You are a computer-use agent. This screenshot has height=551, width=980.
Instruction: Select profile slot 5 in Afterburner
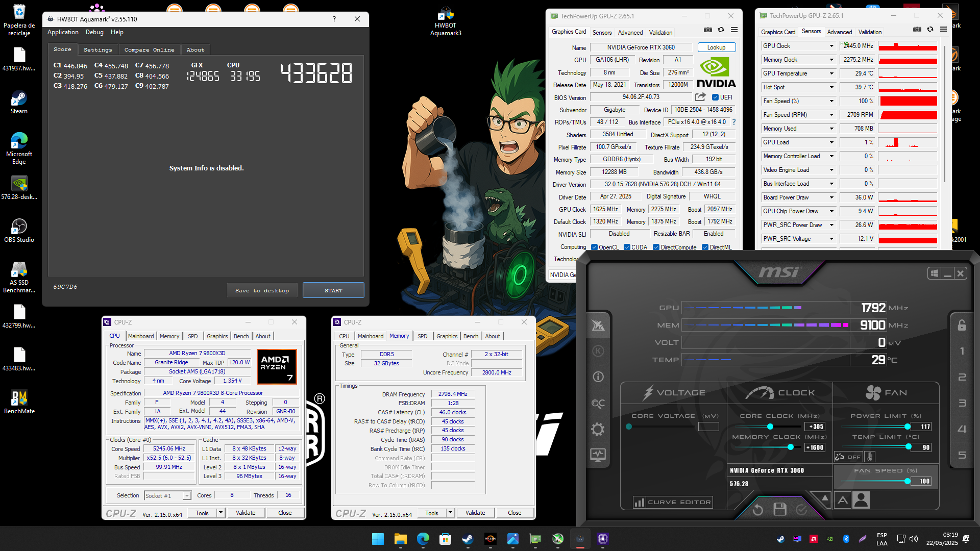[962, 455]
